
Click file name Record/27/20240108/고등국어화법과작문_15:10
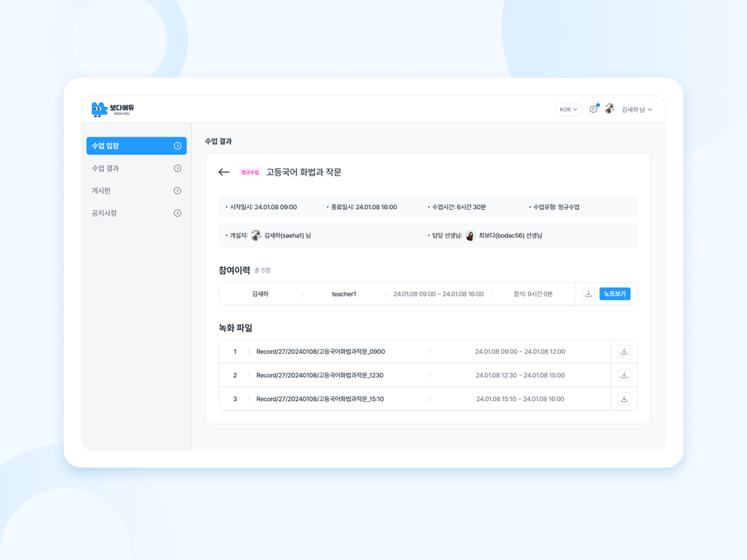[320, 399]
